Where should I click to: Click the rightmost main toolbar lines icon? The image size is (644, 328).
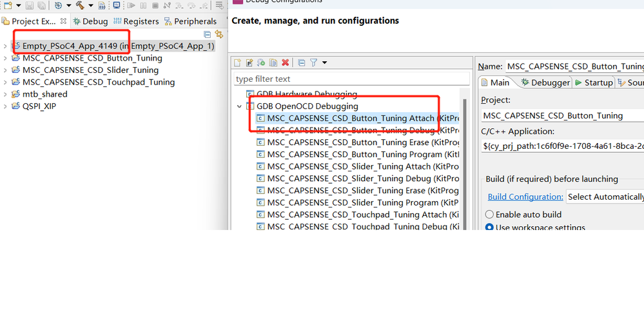click(220, 5)
